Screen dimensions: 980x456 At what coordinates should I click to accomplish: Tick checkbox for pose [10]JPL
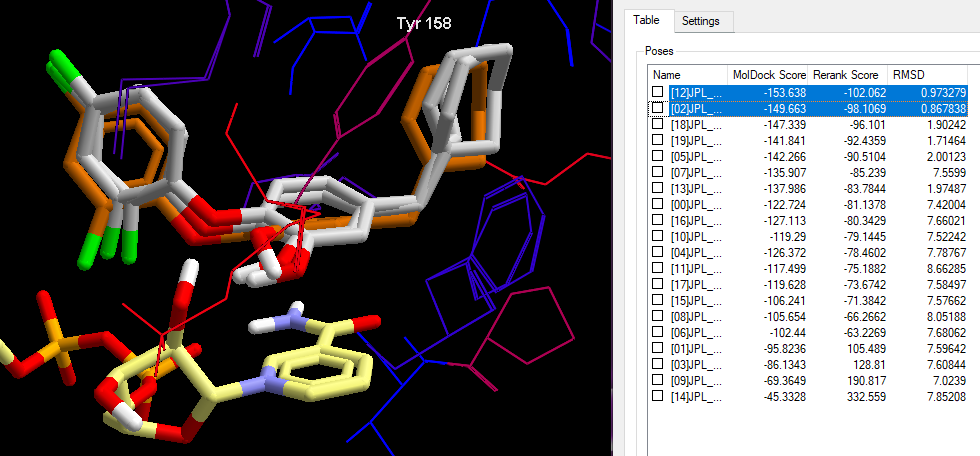tap(658, 235)
